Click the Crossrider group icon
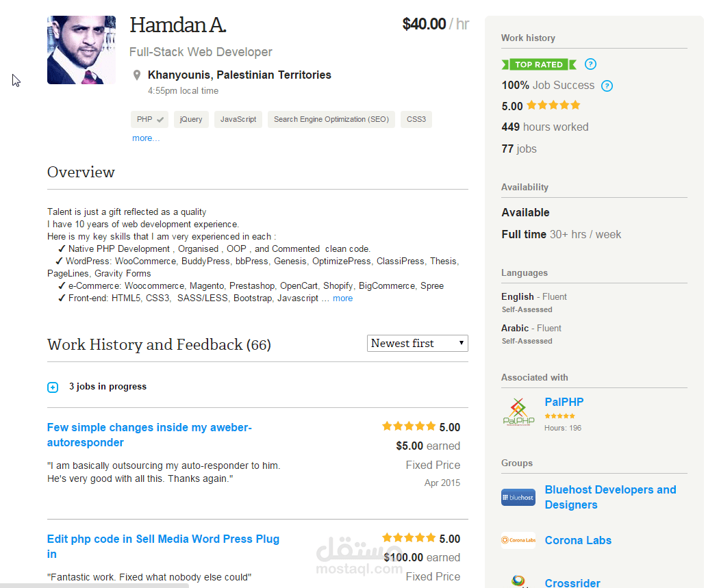The image size is (719, 588). pos(518,581)
